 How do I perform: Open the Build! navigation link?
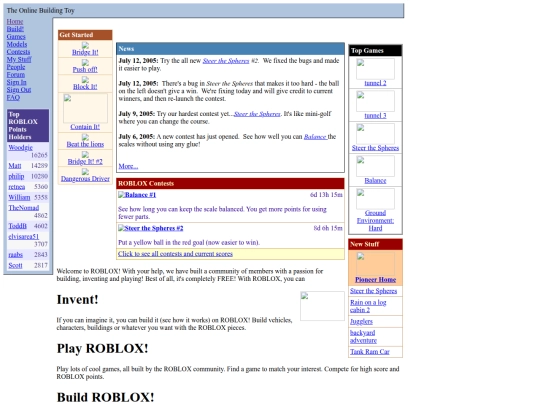[15, 29]
